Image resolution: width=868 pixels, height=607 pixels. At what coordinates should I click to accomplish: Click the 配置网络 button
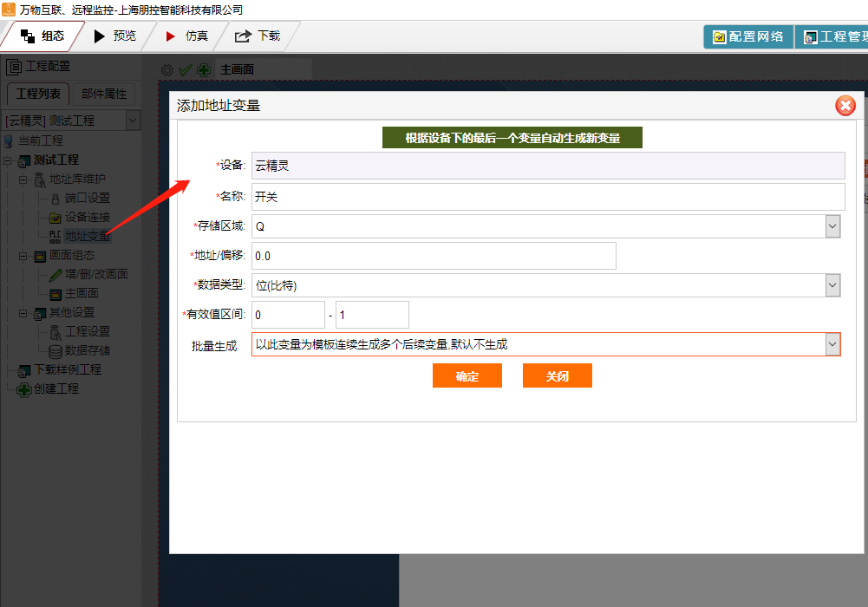click(x=747, y=36)
